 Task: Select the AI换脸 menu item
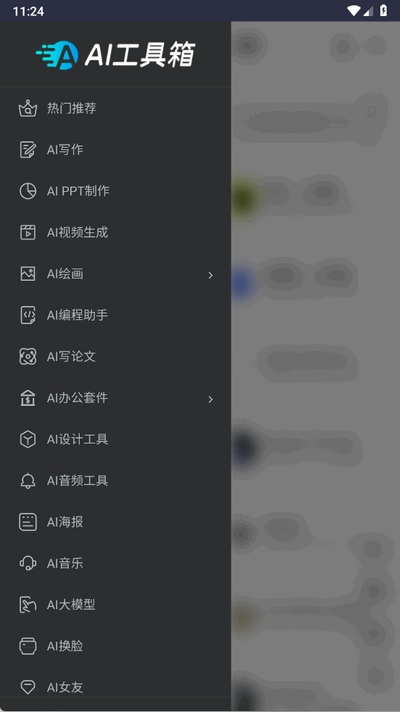coord(115,646)
